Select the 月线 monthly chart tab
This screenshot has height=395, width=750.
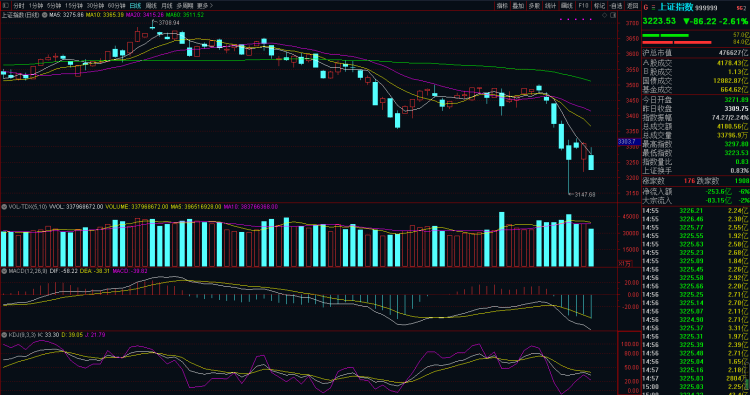pyautogui.click(x=166, y=6)
